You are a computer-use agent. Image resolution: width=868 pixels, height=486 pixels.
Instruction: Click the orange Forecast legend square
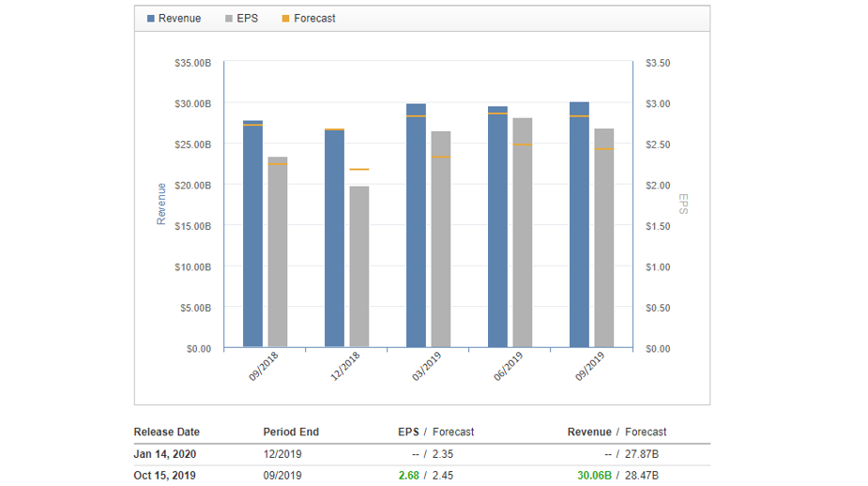(285, 19)
